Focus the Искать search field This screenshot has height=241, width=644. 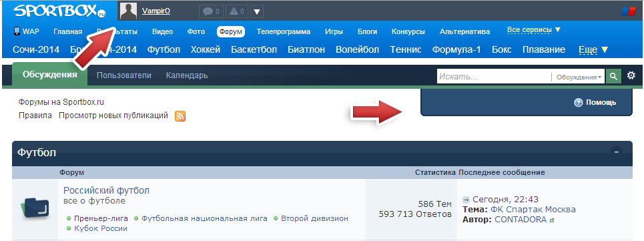coord(494,76)
